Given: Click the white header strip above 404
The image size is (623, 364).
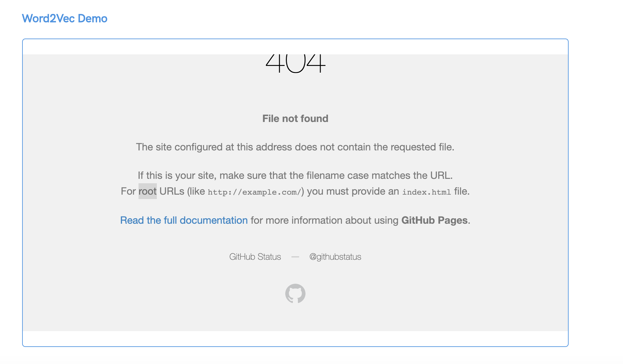Looking at the screenshot, I should [x=295, y=47].
